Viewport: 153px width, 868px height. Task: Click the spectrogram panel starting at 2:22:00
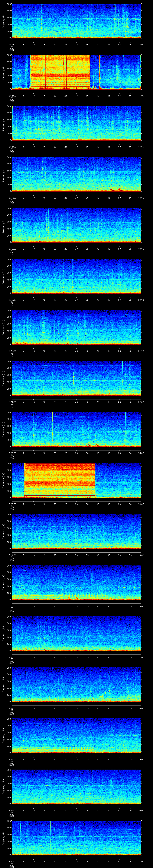coord(77,429)
